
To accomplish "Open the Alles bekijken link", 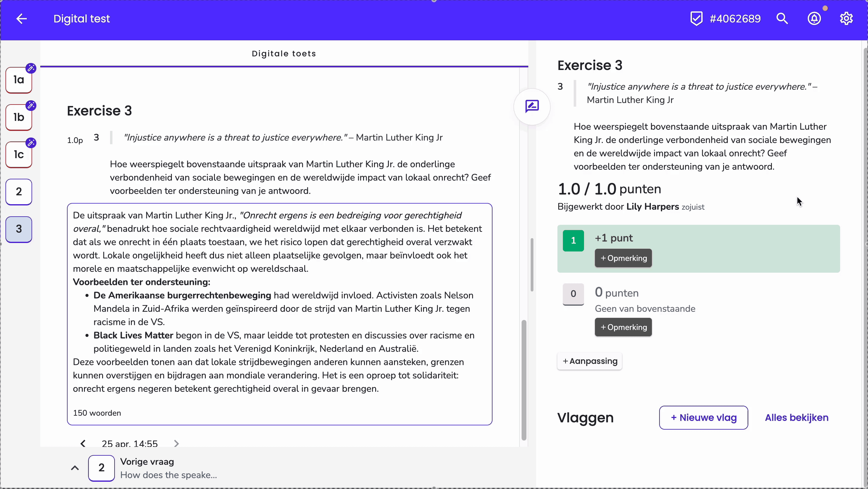I will [x=796, y=417].
